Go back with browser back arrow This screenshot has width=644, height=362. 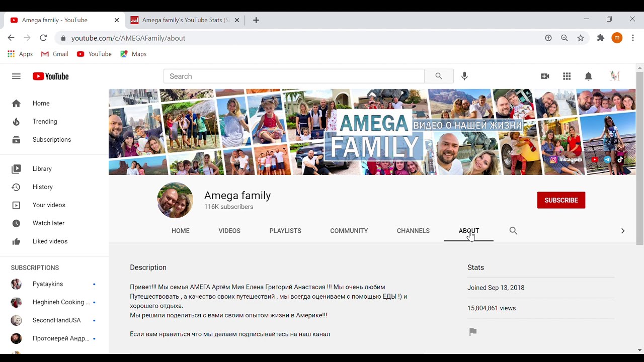click(x=11, y=38)
